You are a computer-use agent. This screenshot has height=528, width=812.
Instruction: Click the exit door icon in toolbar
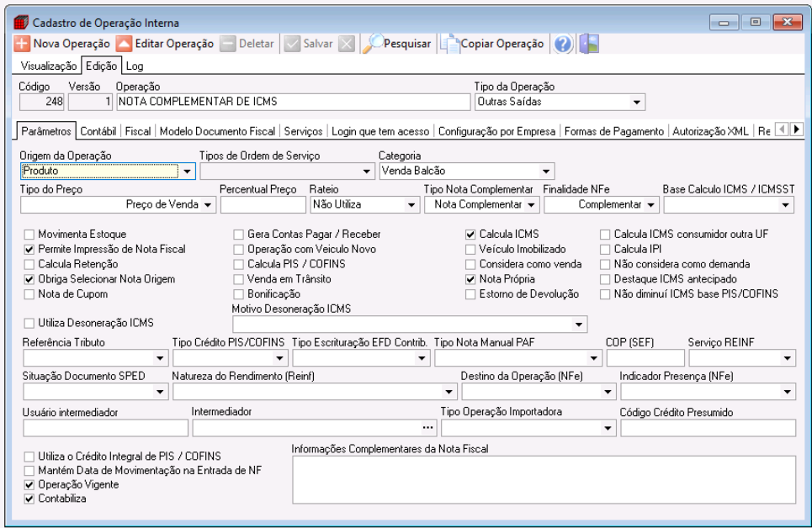point(589,44)
